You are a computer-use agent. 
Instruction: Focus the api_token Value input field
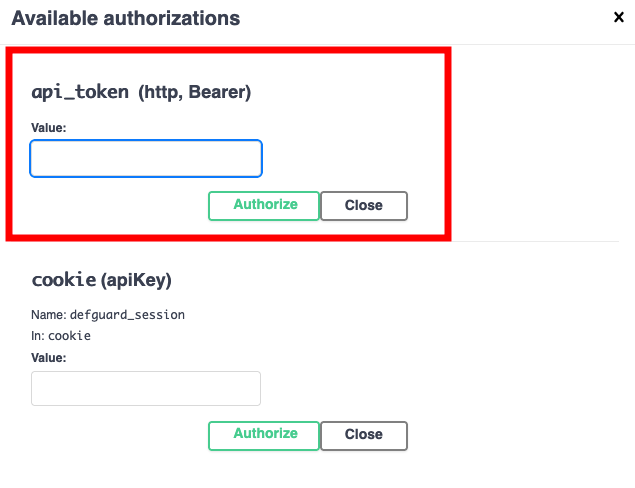[x=146, y=158]
